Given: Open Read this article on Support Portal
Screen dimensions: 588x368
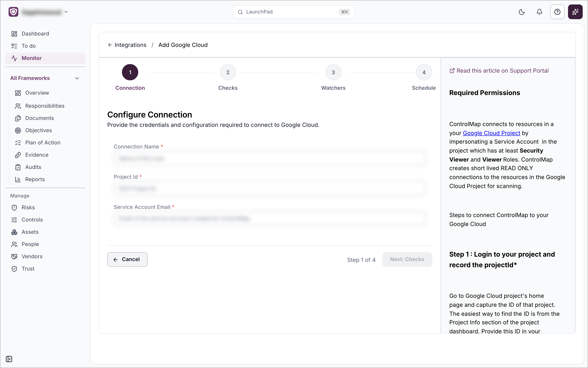Looking at the screenshot, I should (499, 71).
